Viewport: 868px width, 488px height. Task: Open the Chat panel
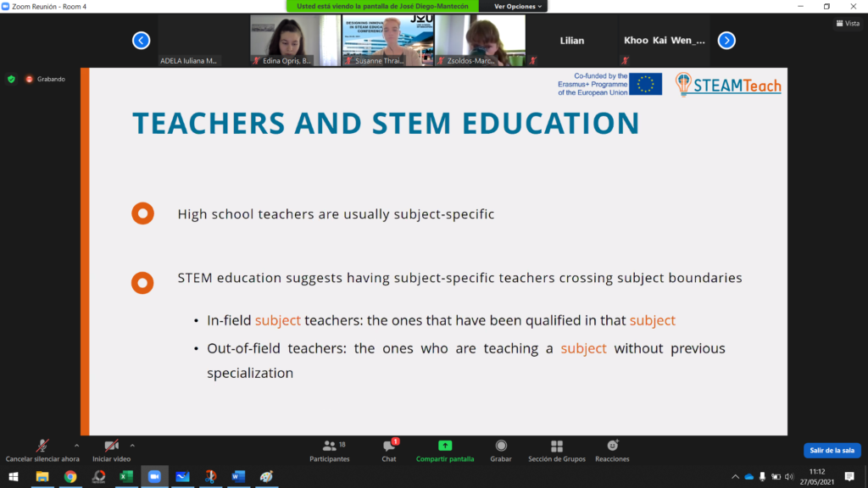pos(389,451)
